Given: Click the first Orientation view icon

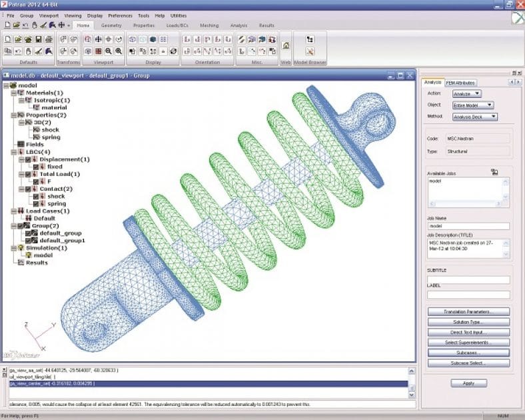Looking at the screenshot, I should [187, 39].
